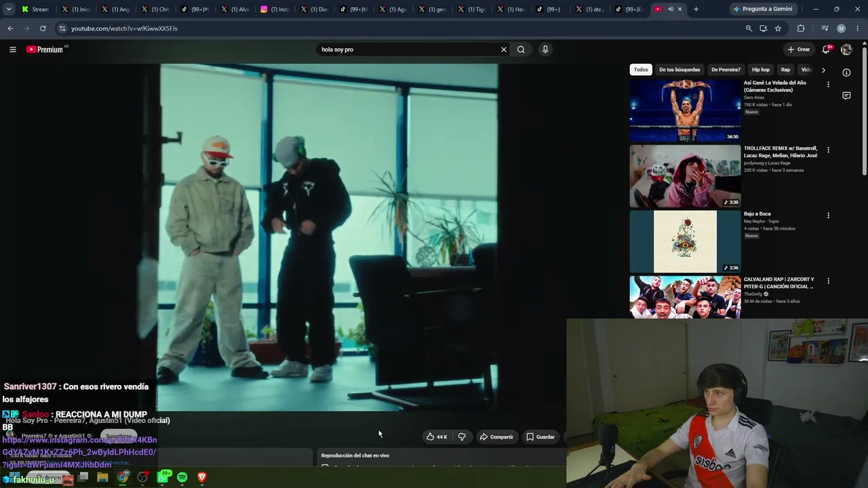Select the De tus búsquedas chip

(679, 70)
